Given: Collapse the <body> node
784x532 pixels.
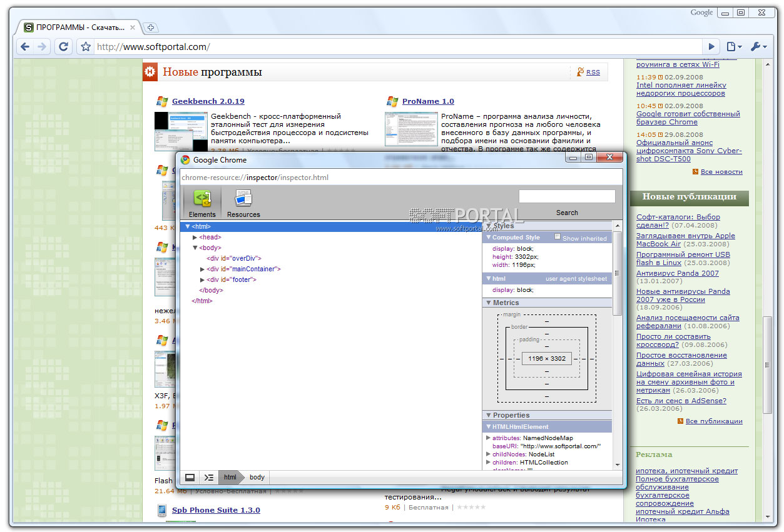Looking at the screenshot, I should click(195, 248).
